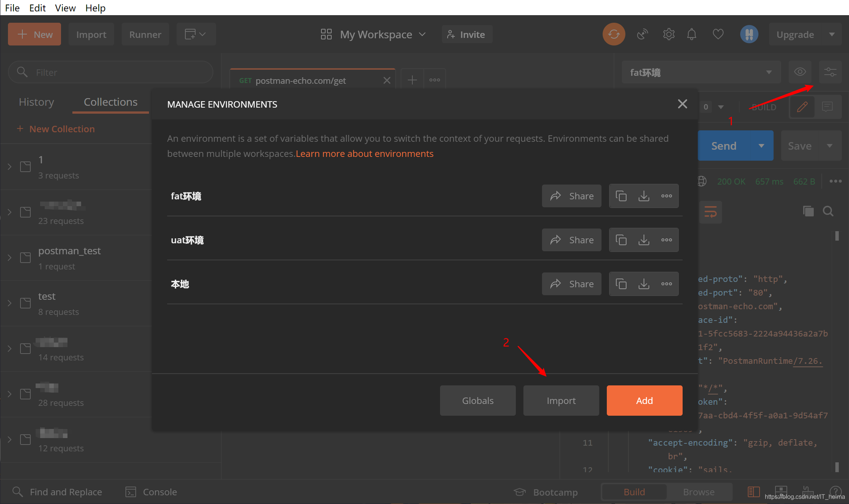Image resolution: width=849 pixels, height=504 pixels.
Task: Switch to Build mode toggle
Action: pos(634,492)
